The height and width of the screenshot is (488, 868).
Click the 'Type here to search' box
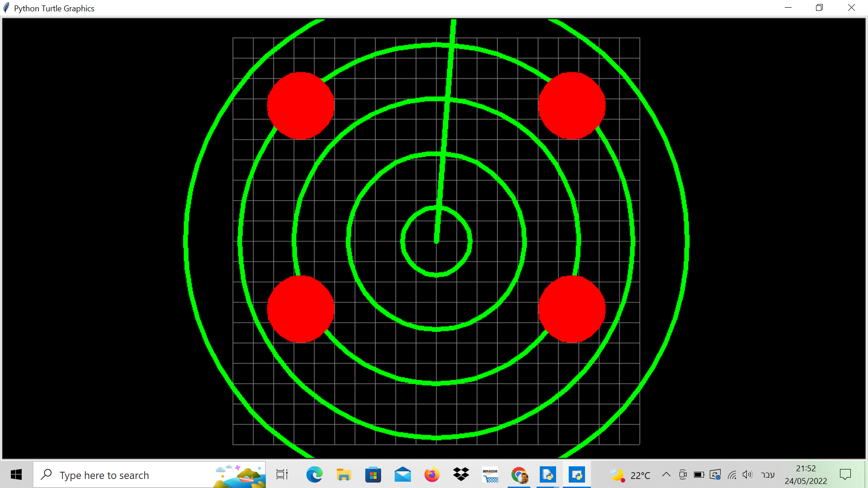pyautogui.click(x=149, y=475)
